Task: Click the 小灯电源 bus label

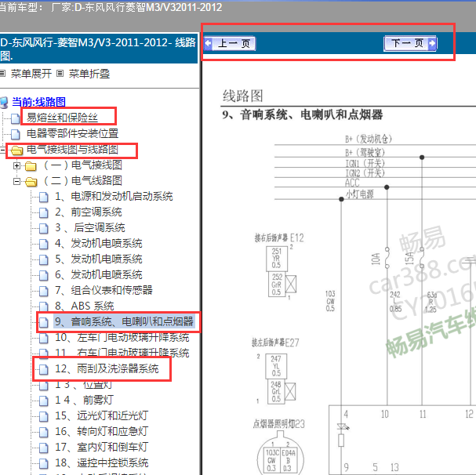Action: (359, 194)
